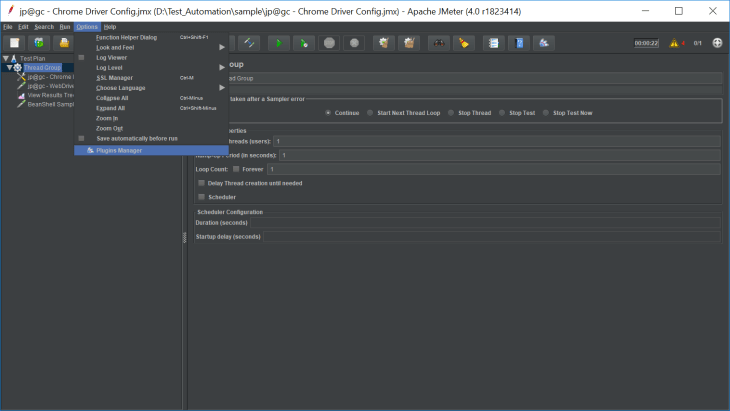This screenshot has width=730, height=411.
Task: Toggle the Log Viewer checkbox
Action: coord(81,57)
